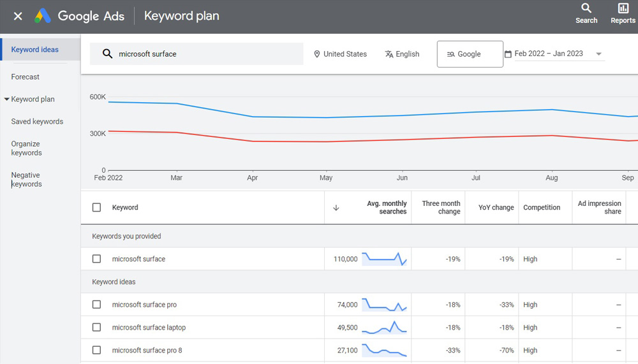This screenshot has height=364, width=638.
Task: Check the microsoft surface laptop row
Action: coord(96,327)
